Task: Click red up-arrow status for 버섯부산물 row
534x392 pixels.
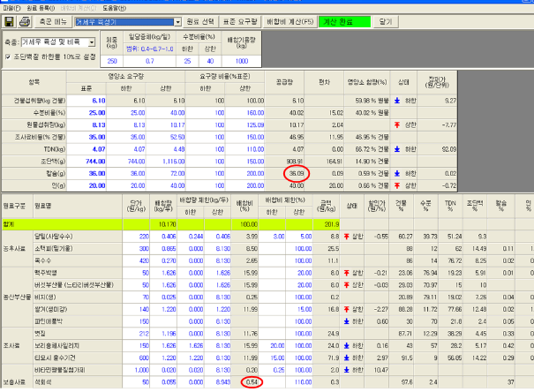Action: [x=347, y=285]
